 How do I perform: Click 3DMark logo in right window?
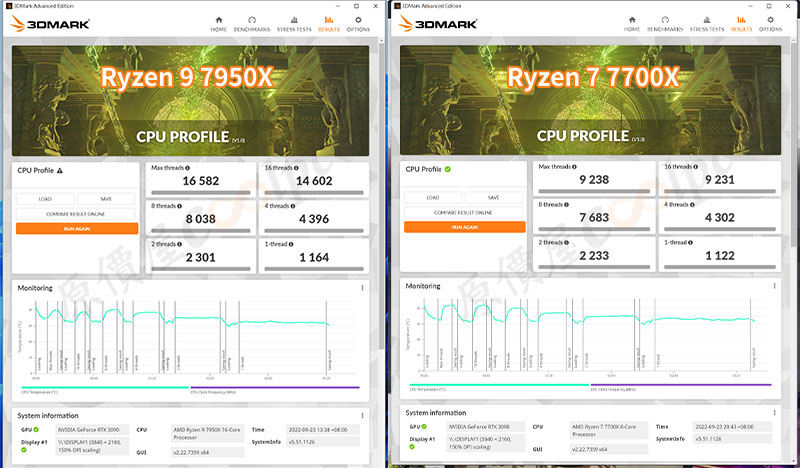tap(438, 23)
